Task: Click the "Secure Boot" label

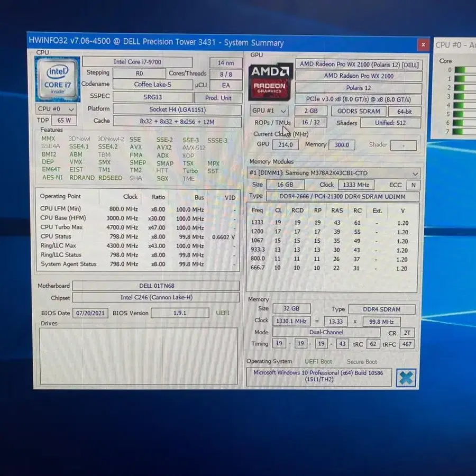Action: pos(362,362)
